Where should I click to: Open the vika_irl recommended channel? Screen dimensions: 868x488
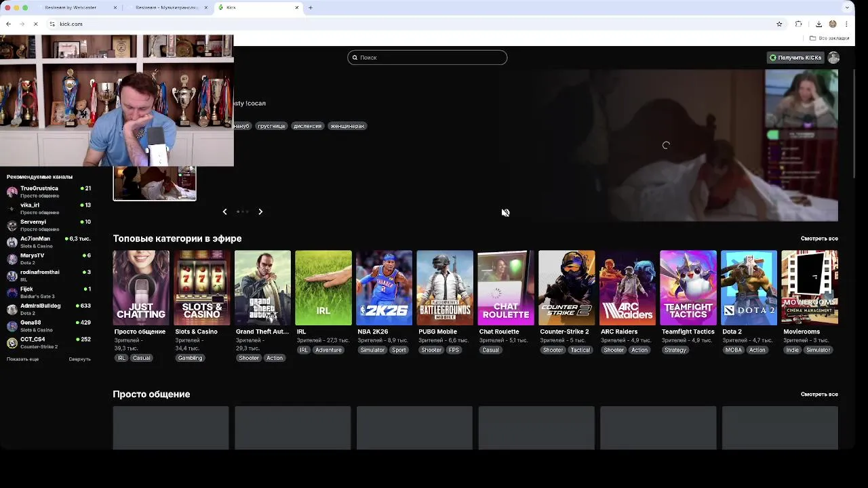pos(49,209)
